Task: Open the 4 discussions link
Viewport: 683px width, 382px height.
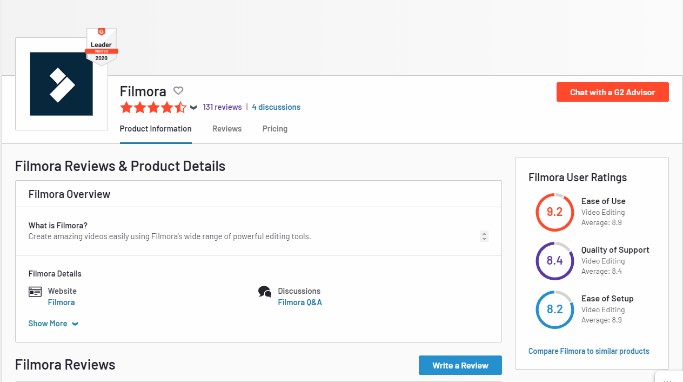Action: click(276, 107)
